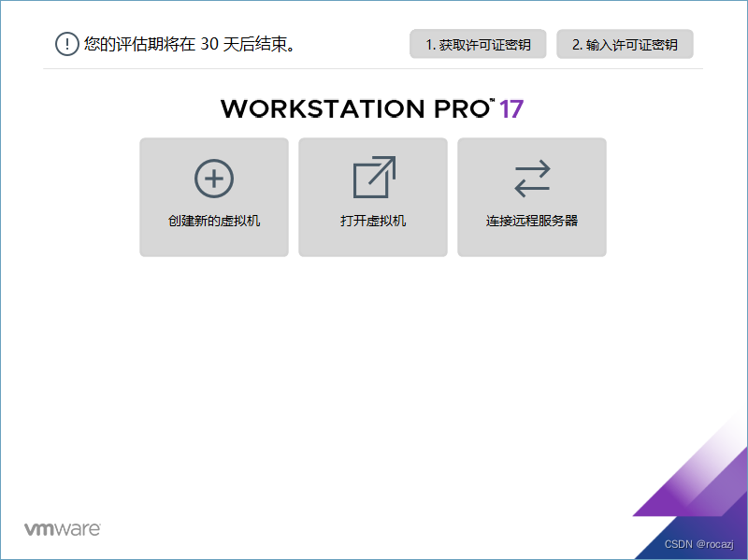Viewport: 748px width, 560px height.
Task: Click the open virtual machine arrow-box icon
Action: point(374,177)
